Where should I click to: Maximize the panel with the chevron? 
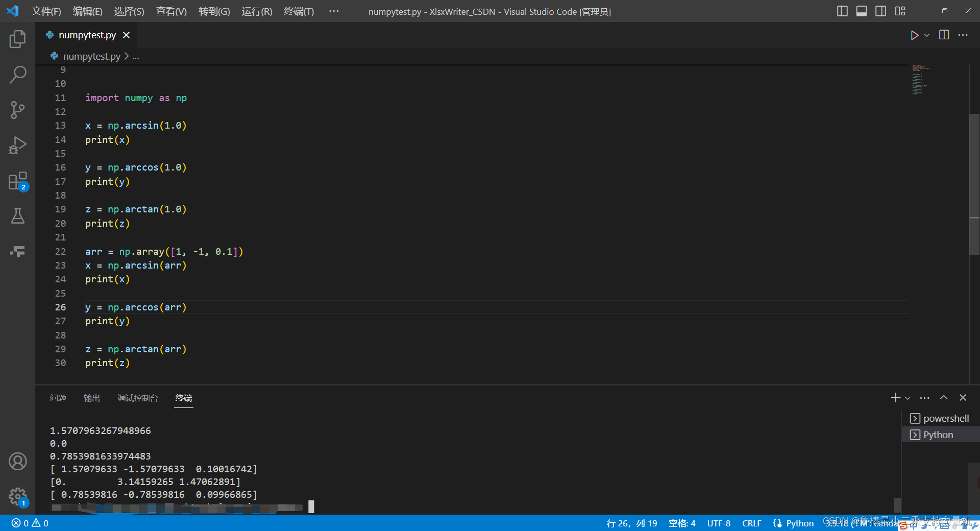[944, 398]
